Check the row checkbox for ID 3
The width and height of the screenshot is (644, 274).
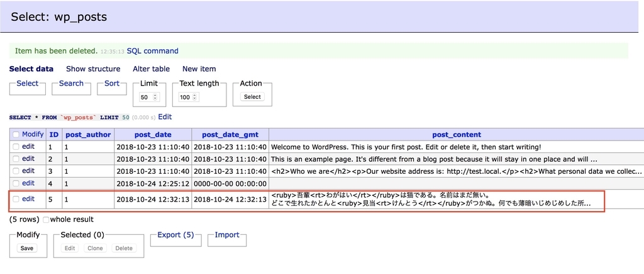16,171
